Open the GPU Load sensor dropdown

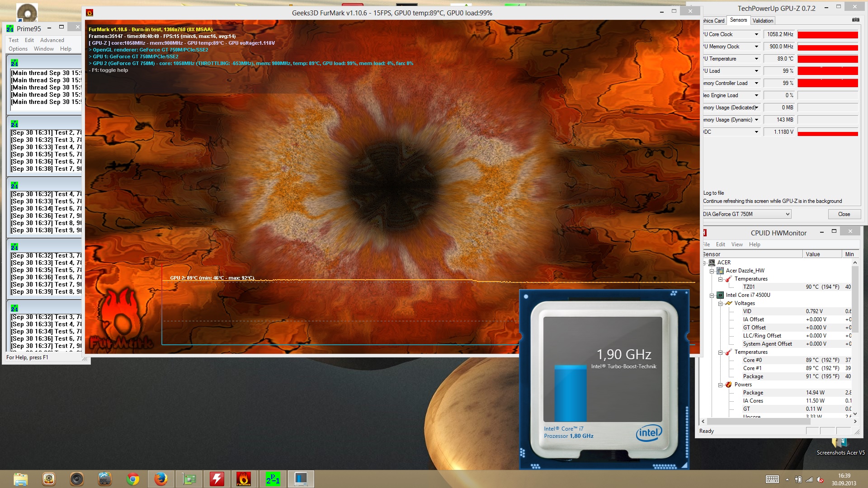(756, 71)
